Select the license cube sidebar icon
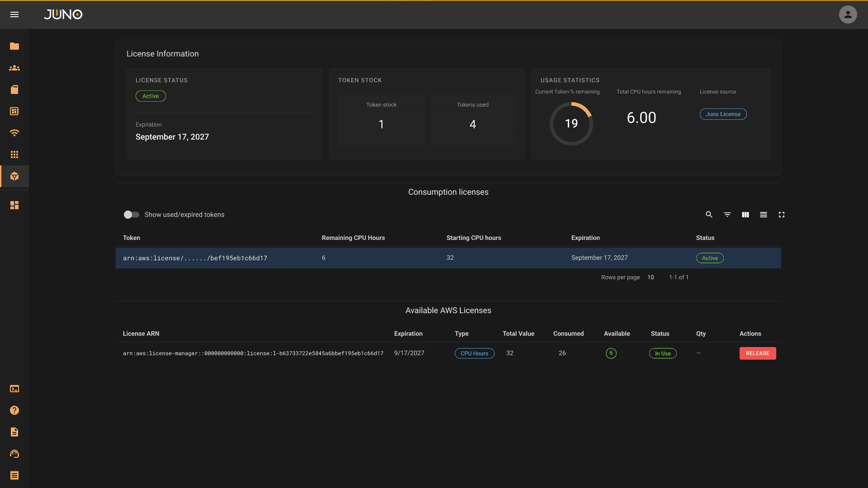This screenshot has width=868, height=488. (x=14, y=176)
